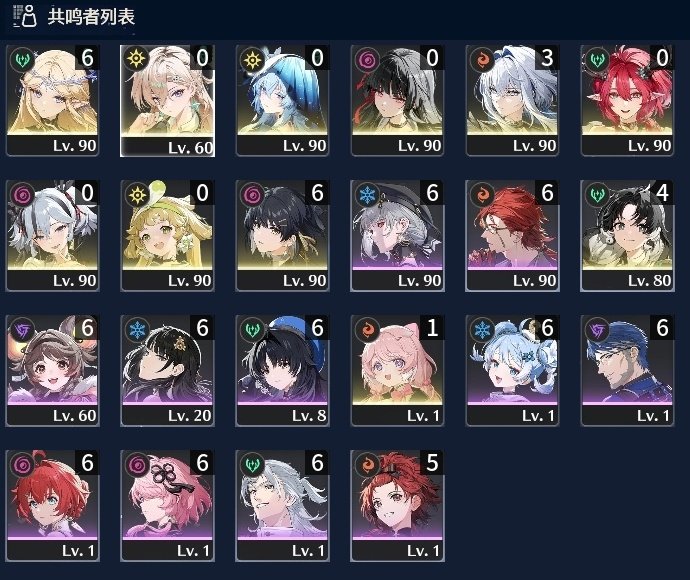The height and width of the screenshot is (580, 690).
Task: Select the Lv. 20 black-haired glacio character
Action: pos(167,371)
